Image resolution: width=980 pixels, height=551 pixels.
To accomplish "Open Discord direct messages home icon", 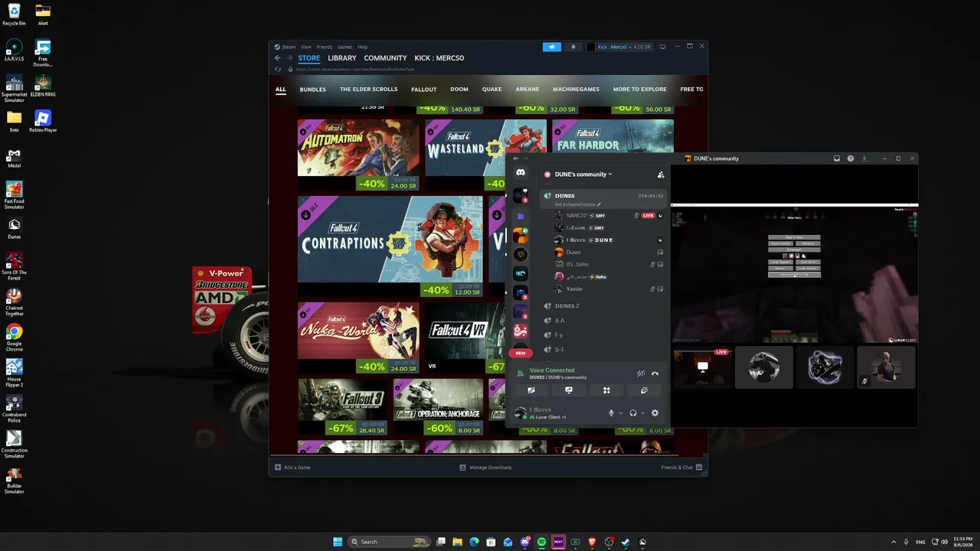I will [x=521, y=173].
